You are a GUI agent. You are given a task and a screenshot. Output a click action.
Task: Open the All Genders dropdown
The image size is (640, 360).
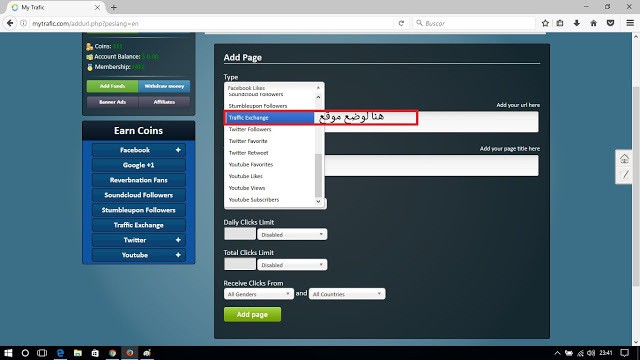258,294
